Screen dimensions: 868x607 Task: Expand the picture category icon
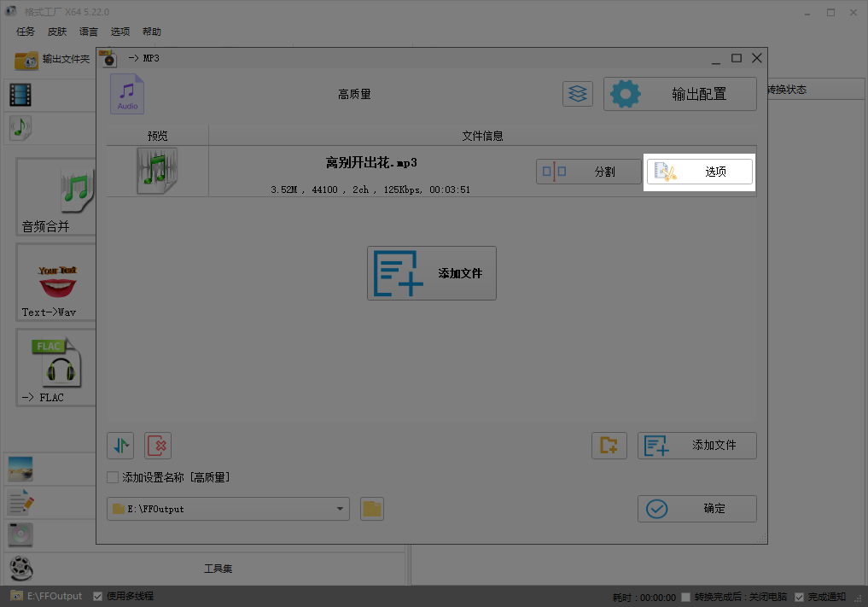pyautogui.click(x=20, y=469)
